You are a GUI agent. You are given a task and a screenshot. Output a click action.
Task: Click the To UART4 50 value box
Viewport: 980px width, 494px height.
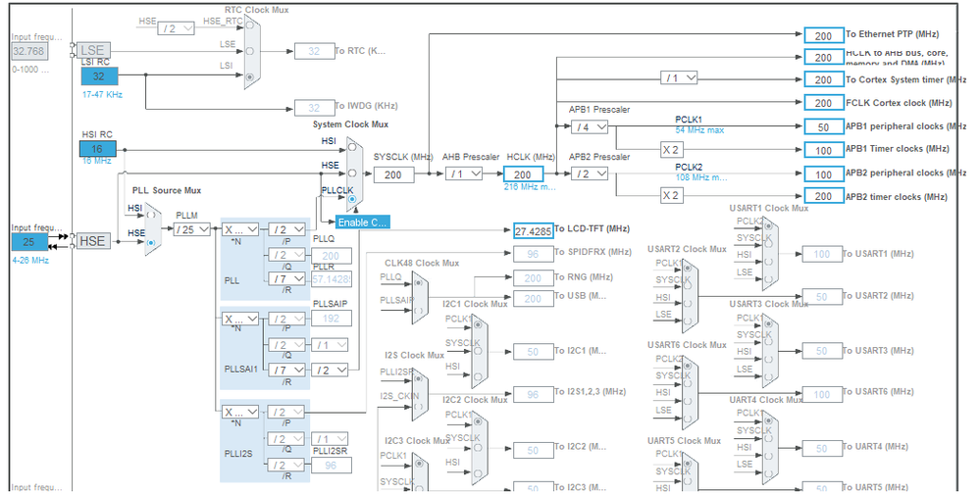[822, 448]
